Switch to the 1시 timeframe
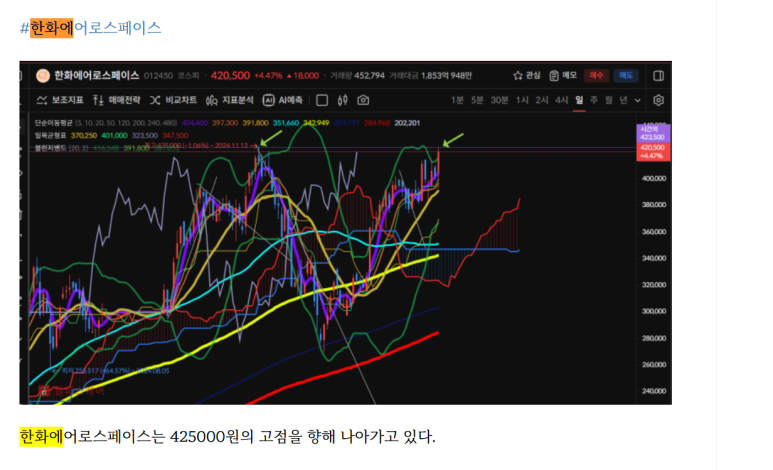 (522, 100)
